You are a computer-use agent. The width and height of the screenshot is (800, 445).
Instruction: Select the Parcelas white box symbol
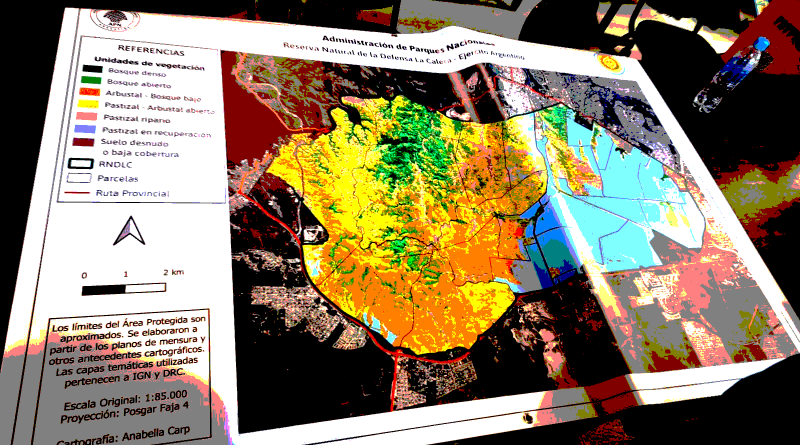(80, 177)
